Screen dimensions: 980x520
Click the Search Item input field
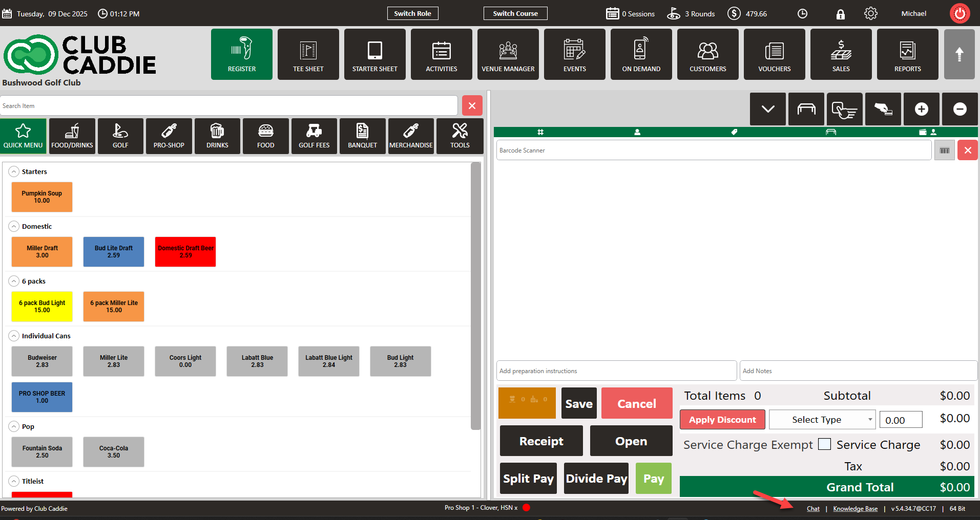point(228,106)
